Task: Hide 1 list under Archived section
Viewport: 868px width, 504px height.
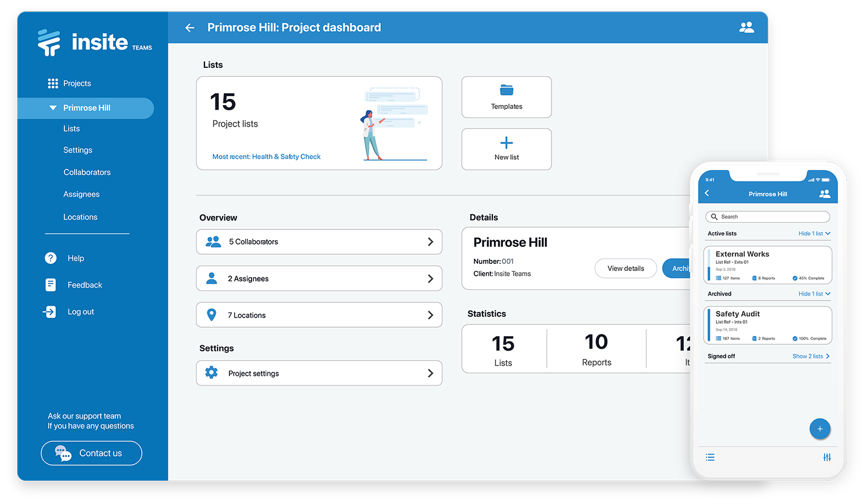Action: [814, 294]
